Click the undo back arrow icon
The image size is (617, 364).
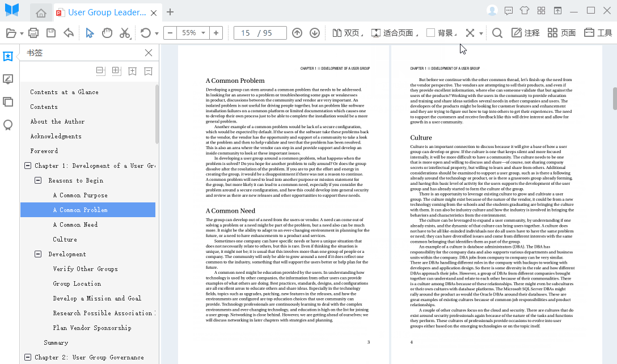[69, 33]
